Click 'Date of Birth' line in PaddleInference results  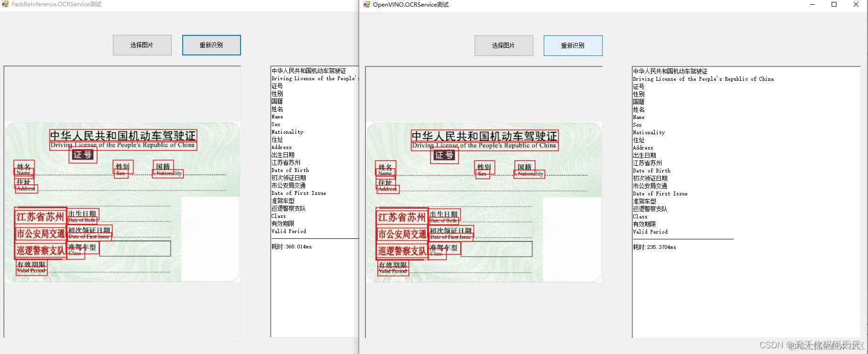(290, 170)
